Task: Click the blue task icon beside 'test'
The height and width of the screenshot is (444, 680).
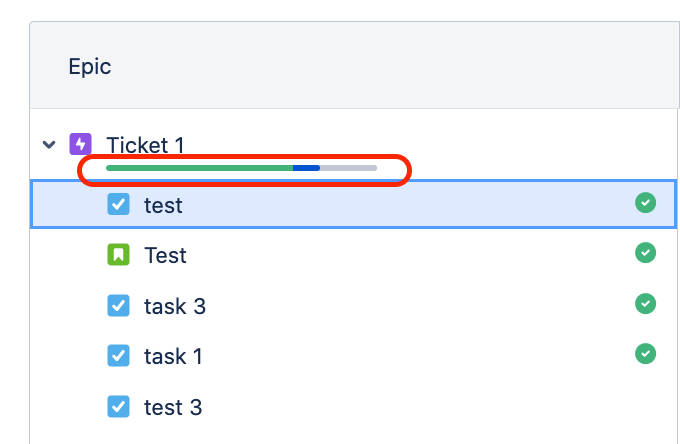Action: [x=118, y=205]
